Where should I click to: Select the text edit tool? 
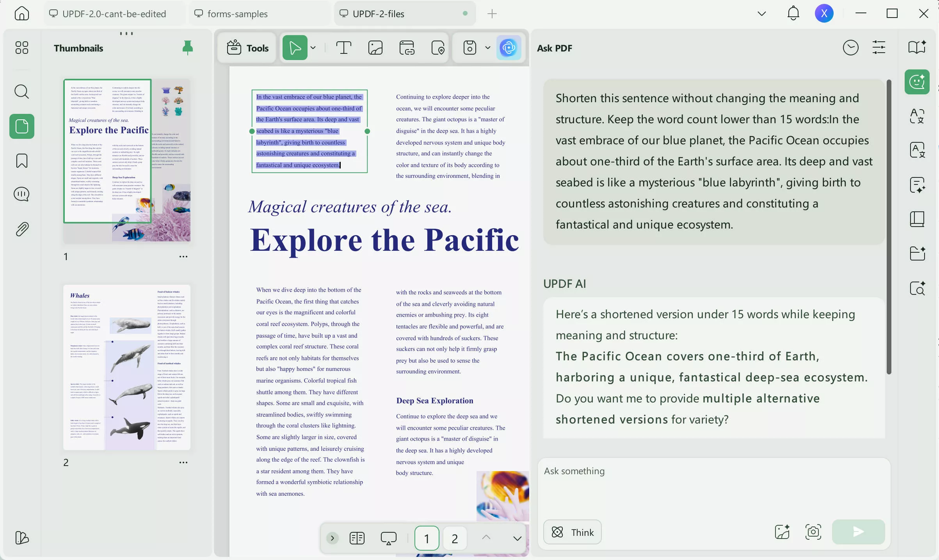pyautogui.click(x=343, y=48)
